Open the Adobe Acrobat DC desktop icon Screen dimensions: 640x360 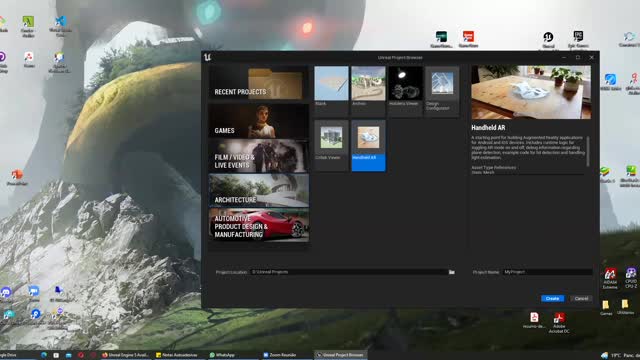click(x=559, y=322)
